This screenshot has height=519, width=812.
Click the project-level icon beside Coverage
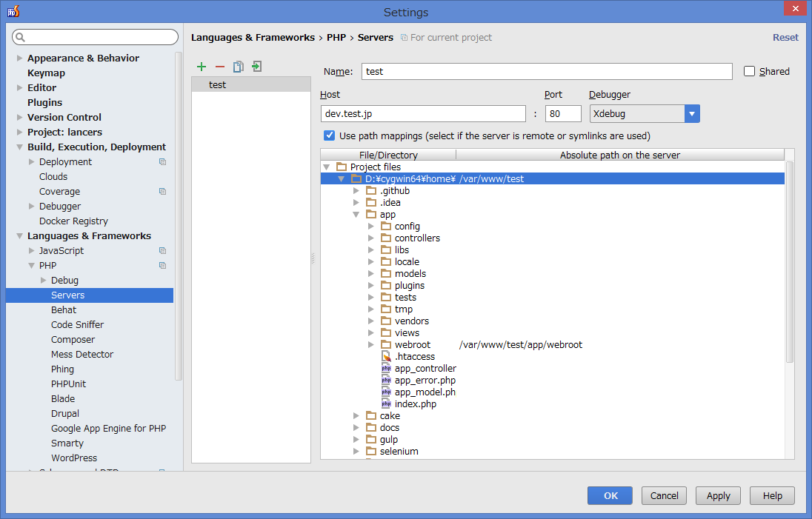162,192
